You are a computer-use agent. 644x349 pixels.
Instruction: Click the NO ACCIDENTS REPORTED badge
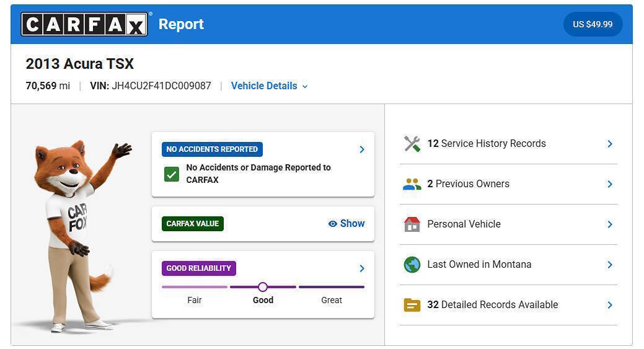(212, 149)
